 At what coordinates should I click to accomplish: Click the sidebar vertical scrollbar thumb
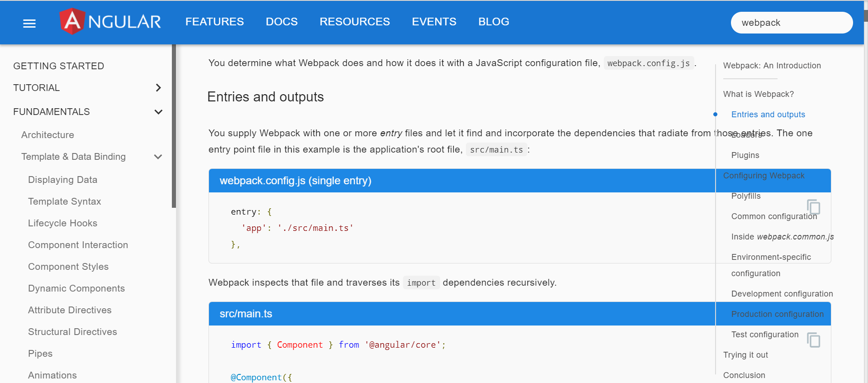[174, 126]
